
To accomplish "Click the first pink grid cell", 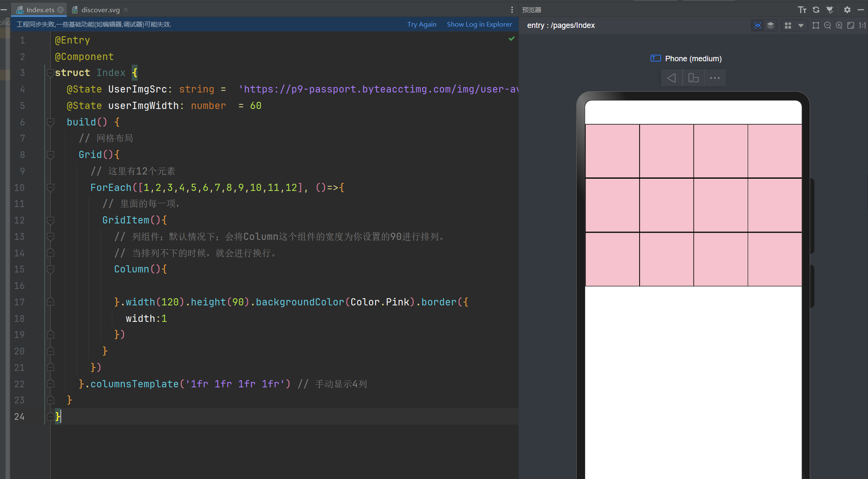I will pos(612,151).
